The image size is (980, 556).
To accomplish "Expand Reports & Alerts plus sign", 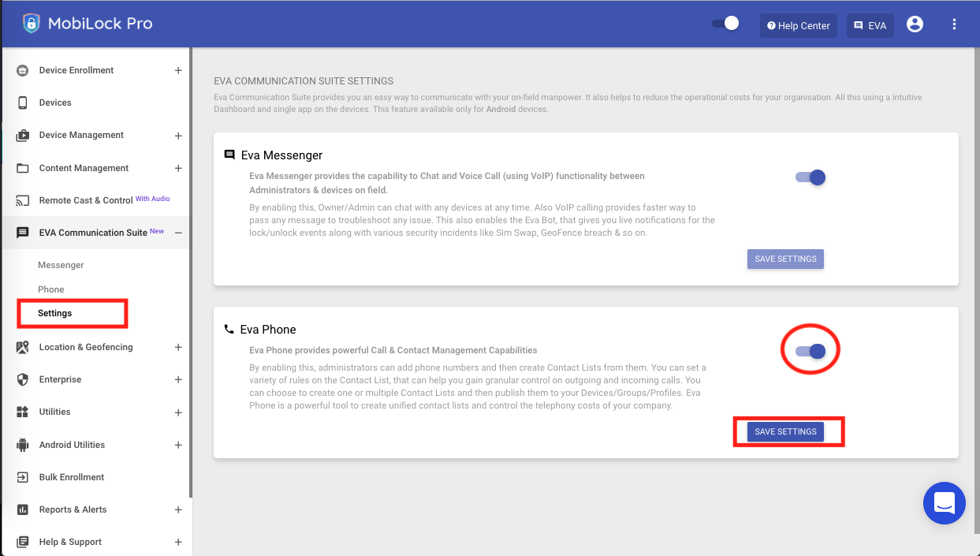I will (178, 509).
